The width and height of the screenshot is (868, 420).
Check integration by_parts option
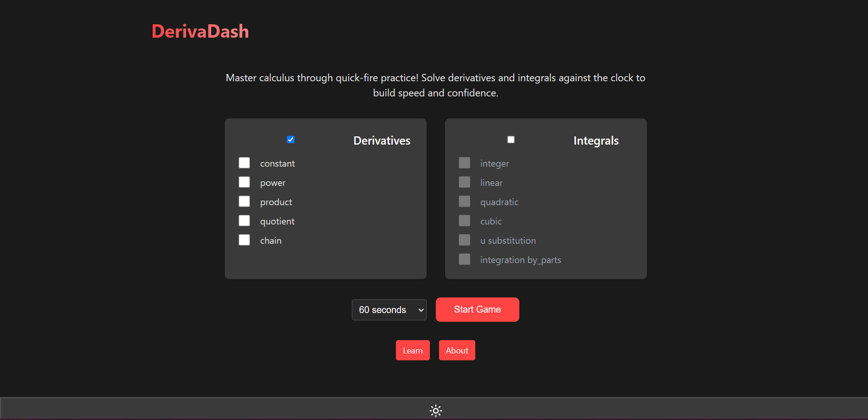(x=464, y=259)
